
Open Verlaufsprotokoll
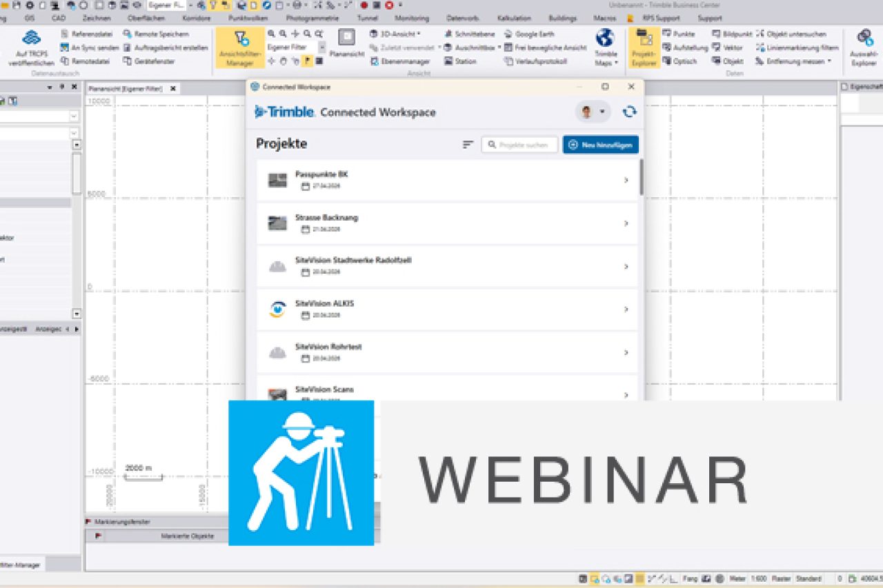pyautogui.click(x=535, y=61)
